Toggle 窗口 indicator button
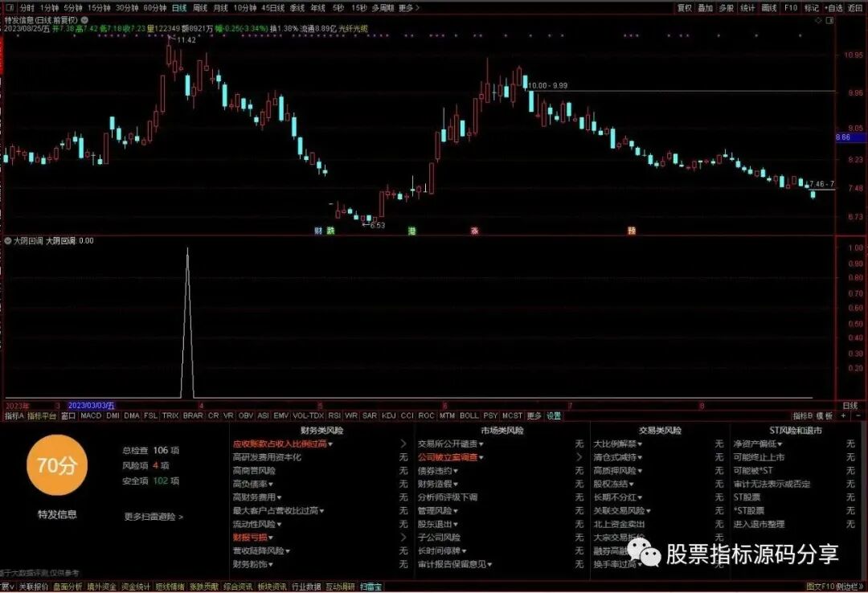The width and height of the screenshot is (868, 593). [68, 415]
